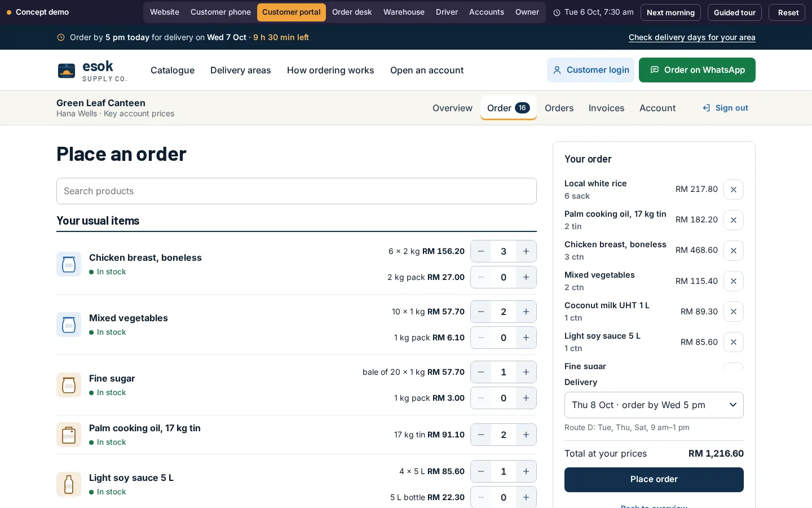Start the Guided tour

click(735, 12)
